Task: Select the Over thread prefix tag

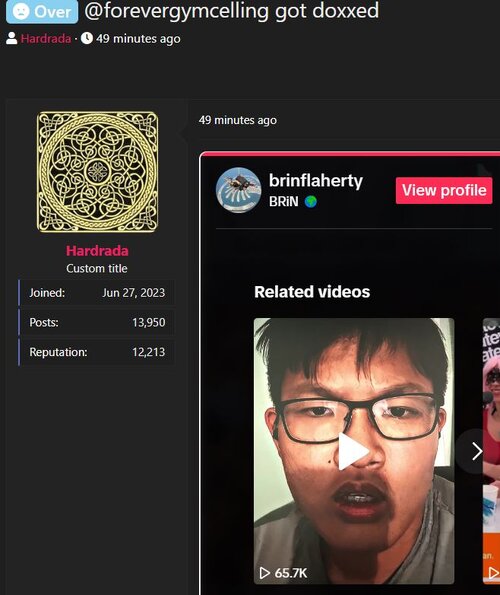Action: [42, 11]
